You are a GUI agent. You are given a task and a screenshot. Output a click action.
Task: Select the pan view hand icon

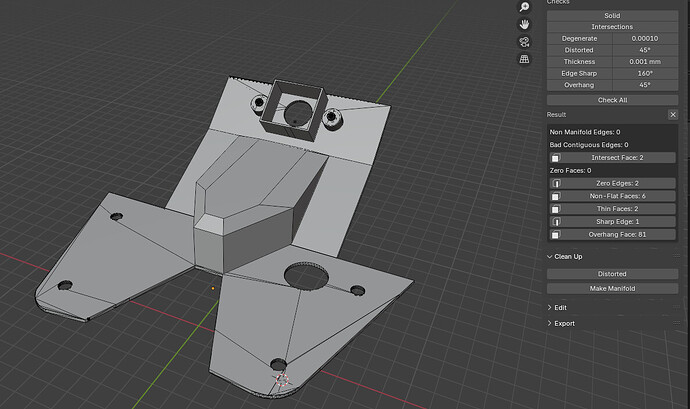tap(524, 24)
